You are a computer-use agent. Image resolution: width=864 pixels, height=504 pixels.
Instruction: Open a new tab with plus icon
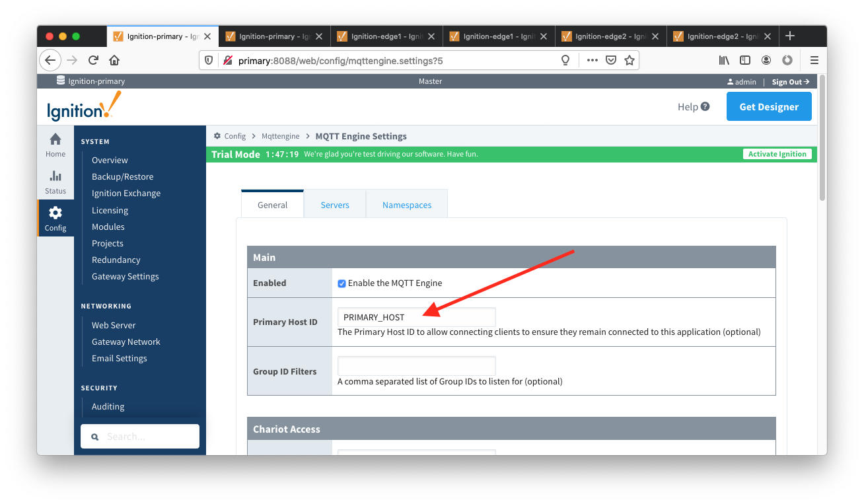(x=790, y=36)
